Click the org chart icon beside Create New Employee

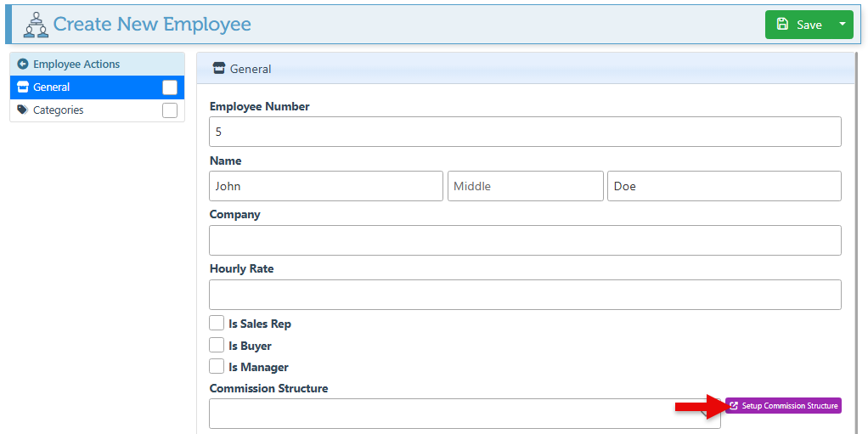(x=36, y=25)
